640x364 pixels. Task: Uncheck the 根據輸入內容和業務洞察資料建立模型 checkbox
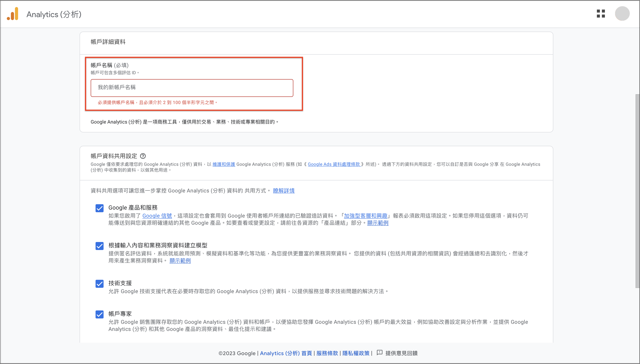[100, 246]
